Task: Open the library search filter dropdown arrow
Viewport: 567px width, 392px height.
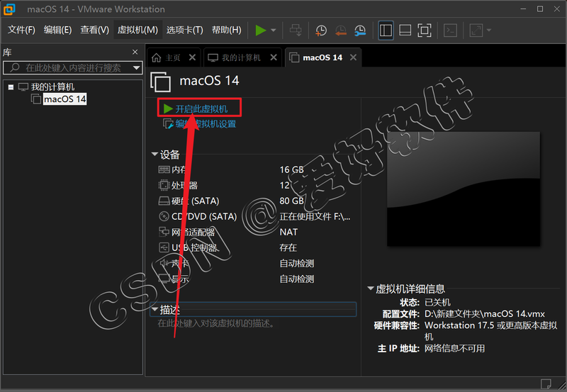Action: coord(137,67)
